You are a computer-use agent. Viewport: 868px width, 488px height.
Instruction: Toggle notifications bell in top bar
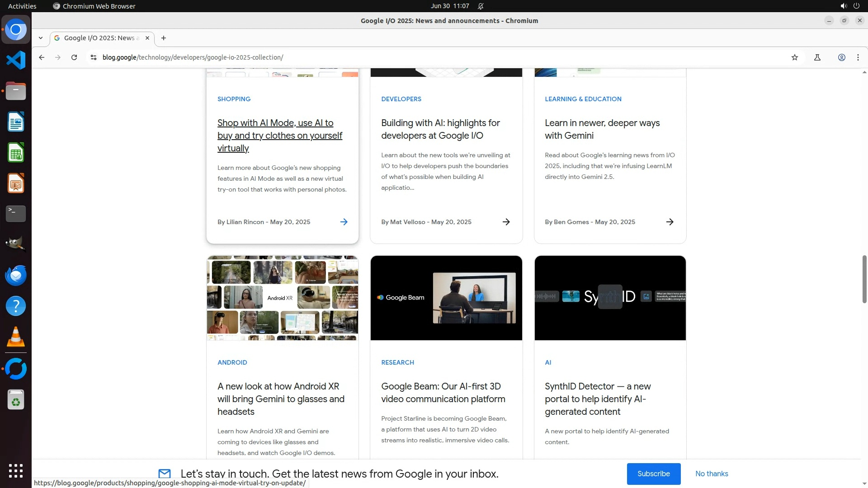click(x=481, y=6)
